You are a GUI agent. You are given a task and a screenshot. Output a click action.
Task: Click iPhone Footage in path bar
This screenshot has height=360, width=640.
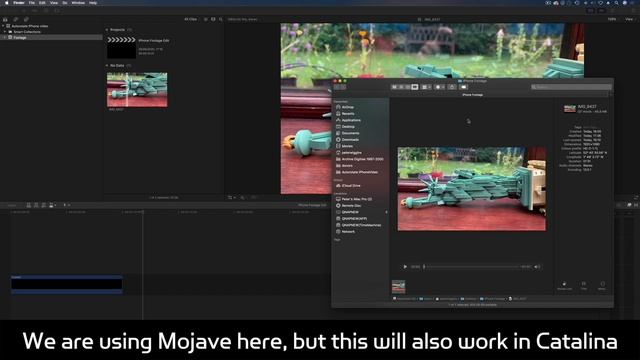(493, 299)
